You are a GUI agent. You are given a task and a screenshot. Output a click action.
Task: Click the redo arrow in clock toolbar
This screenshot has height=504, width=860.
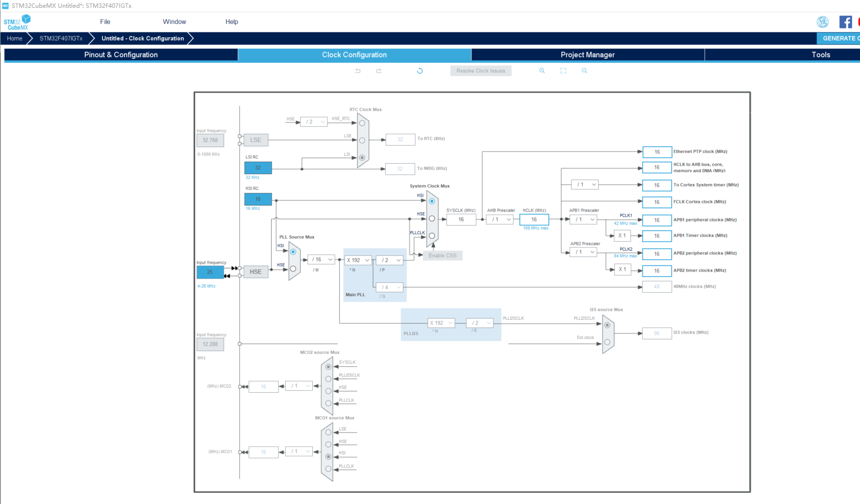(x=379, y=71)
